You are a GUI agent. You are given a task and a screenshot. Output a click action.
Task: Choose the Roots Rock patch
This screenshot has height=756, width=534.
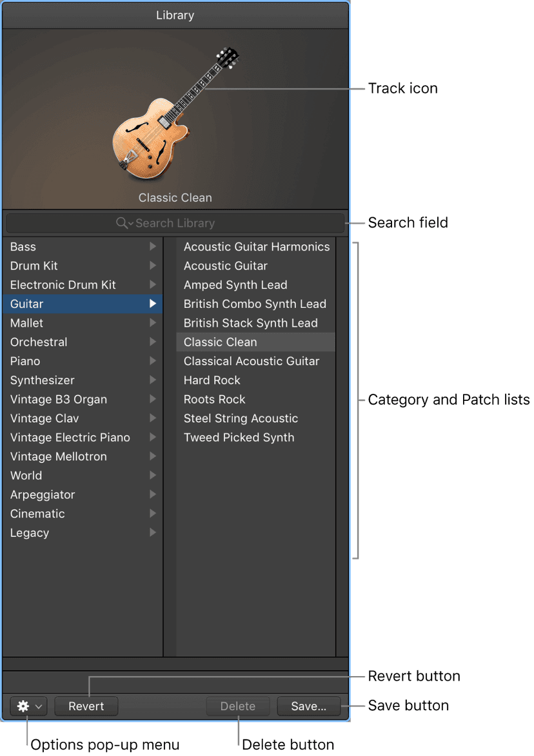[x=255, y=399]
